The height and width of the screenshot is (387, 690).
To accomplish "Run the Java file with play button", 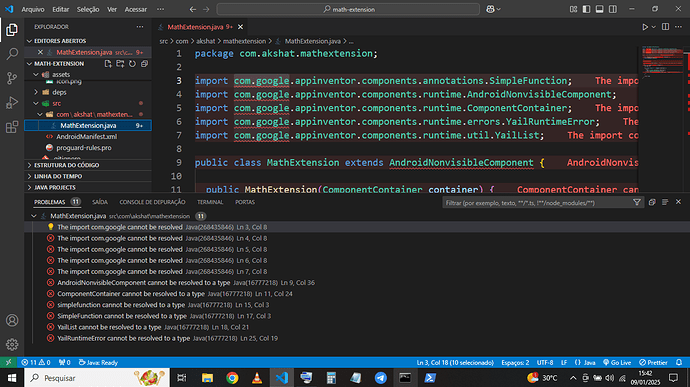I will click(645, 27).
